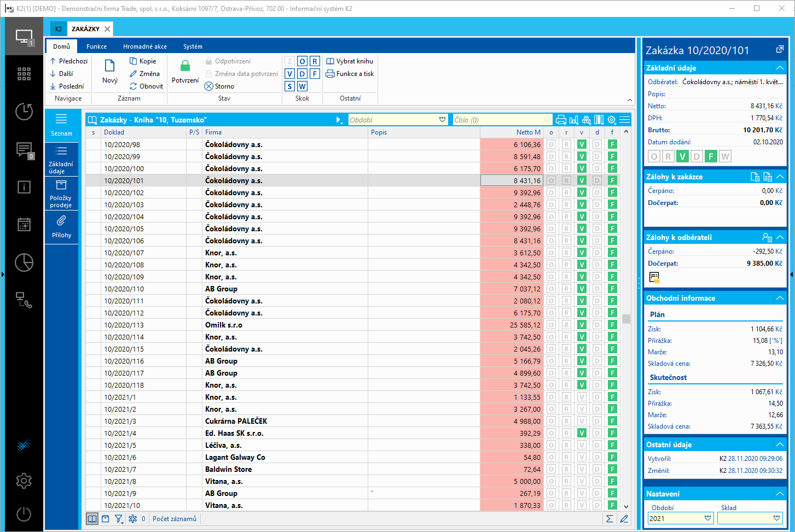The height and width of the screenshot is (532, 795).
Task: Toggle the V flag for order 10/2020/98
Action: click(x=582, y=145)
